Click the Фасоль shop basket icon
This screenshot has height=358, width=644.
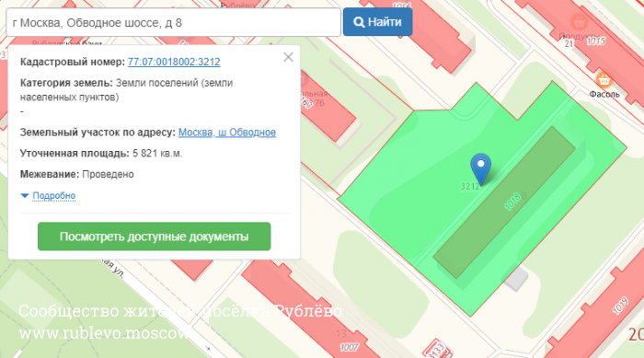tap(604, 80)
